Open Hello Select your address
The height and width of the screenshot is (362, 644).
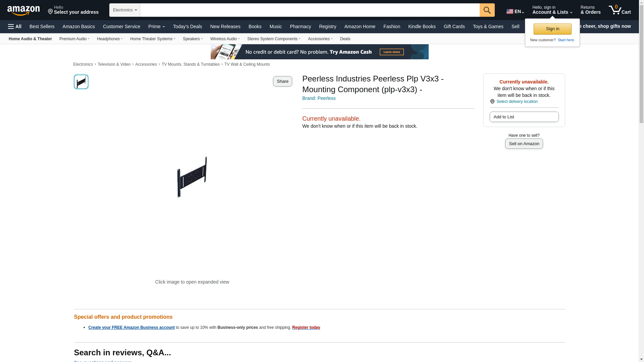click(73, 10)
